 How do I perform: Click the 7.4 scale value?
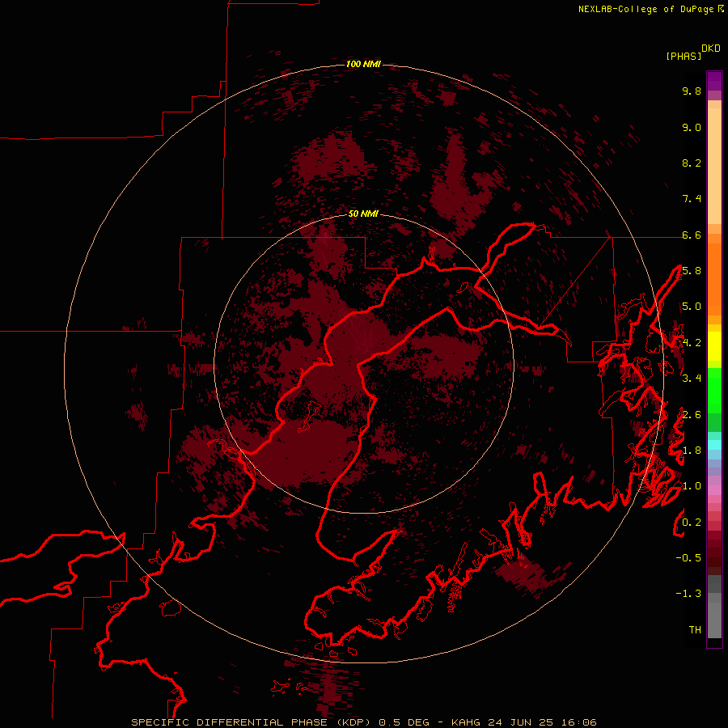(x=692, y=199)
